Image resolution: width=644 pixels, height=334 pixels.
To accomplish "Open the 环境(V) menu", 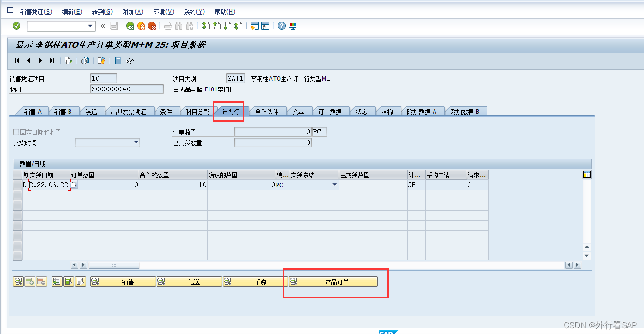I will [163, 11].
